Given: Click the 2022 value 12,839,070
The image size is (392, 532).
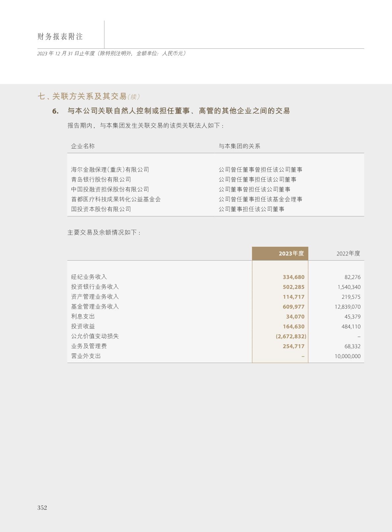Looking at the screenshot, I should 347,307.
